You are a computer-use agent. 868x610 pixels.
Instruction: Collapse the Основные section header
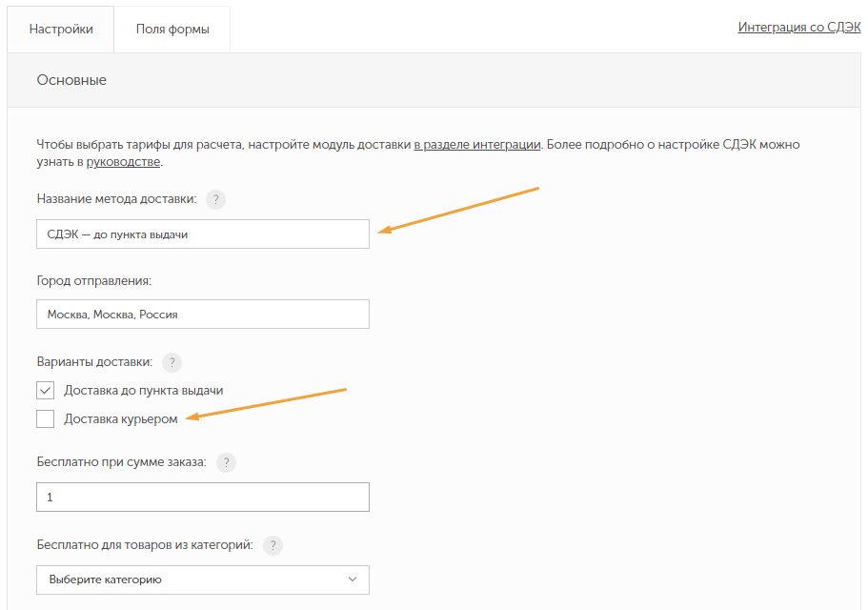[434, 80]
